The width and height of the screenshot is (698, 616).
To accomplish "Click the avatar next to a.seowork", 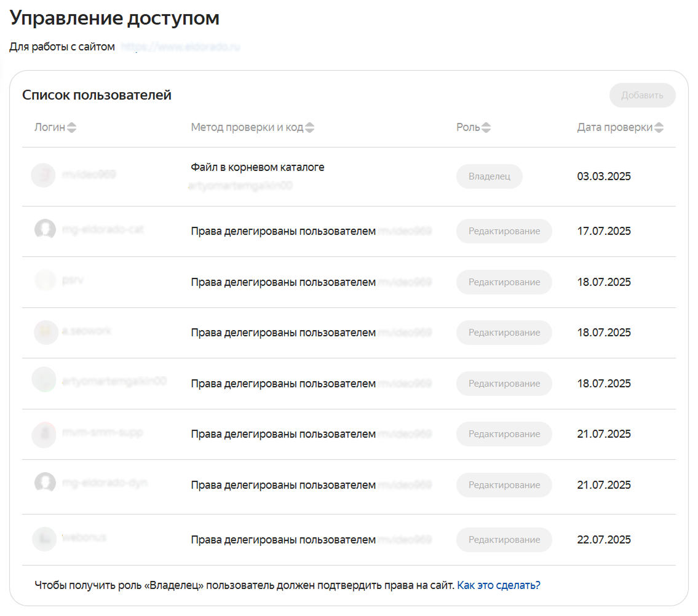I will tap(45, 332).
